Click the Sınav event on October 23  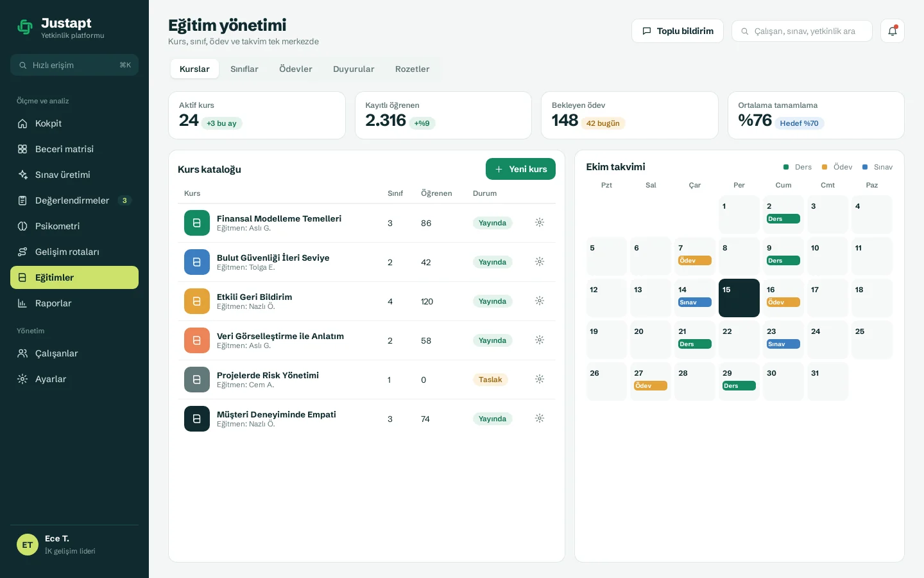pyautogui.click(x=783, y=344)
